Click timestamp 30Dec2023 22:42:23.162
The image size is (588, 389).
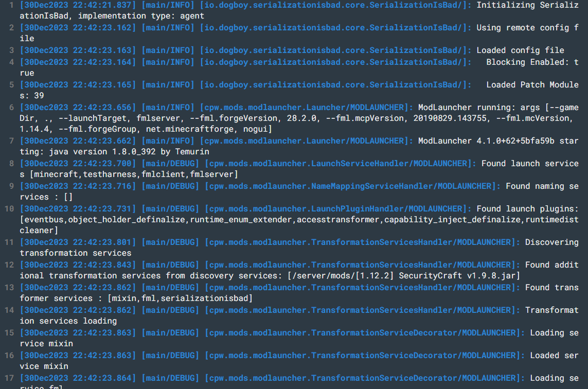coord(78,28)
